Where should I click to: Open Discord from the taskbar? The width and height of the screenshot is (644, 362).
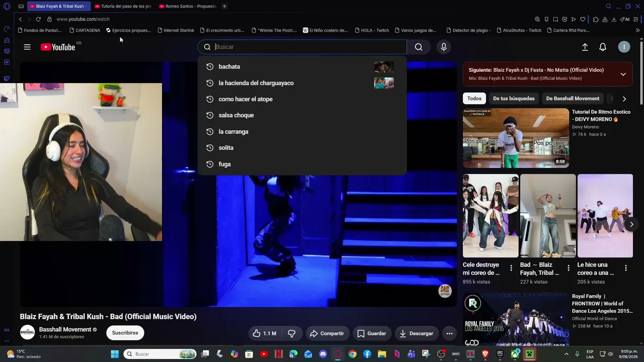click(323, 354)
